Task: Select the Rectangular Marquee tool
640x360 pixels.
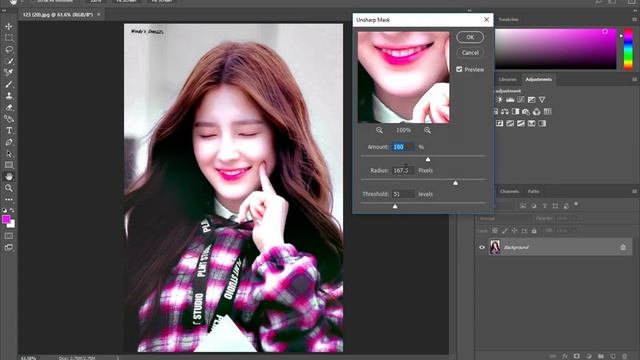Action: 9,38
